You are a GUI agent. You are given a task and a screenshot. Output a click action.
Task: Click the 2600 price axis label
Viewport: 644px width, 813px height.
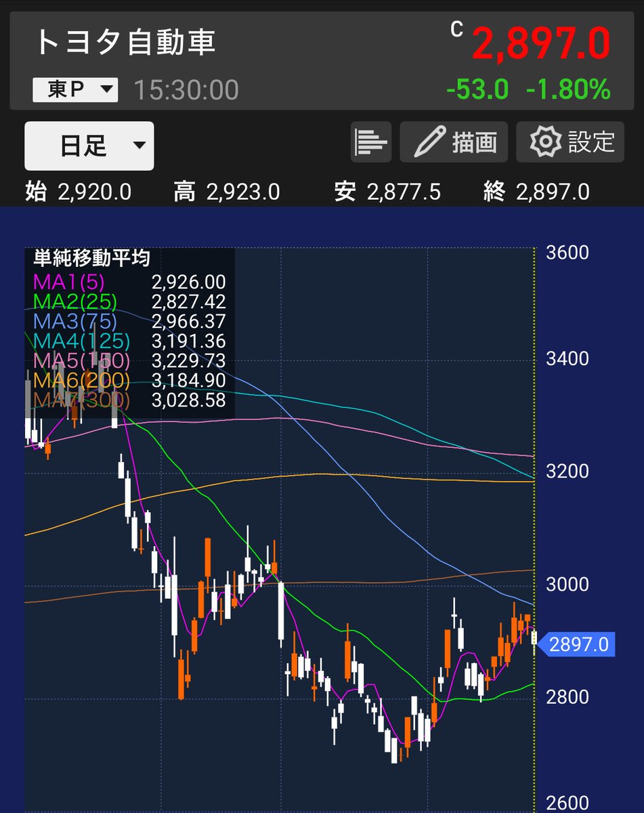tap(567, 804)
